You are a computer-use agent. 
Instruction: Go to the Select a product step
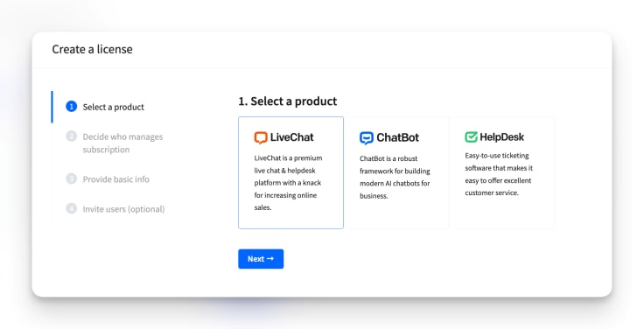coord(114,107)
